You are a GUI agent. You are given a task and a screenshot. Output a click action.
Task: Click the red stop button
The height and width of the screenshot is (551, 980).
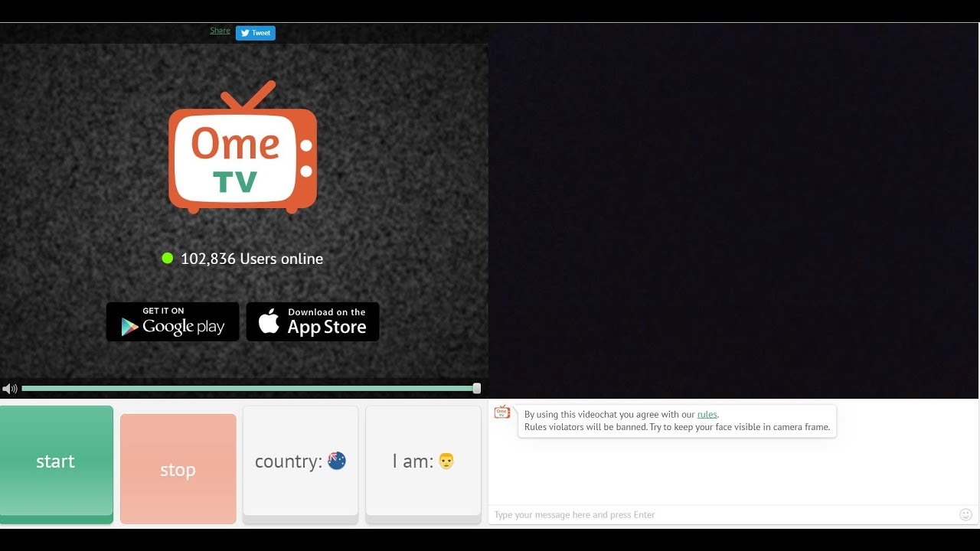(x=178, y=469)
